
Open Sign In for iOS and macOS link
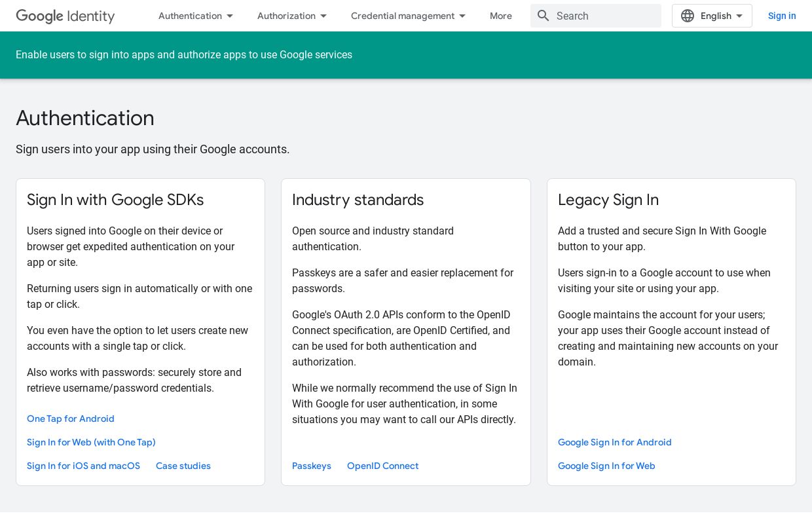[83, 466]
